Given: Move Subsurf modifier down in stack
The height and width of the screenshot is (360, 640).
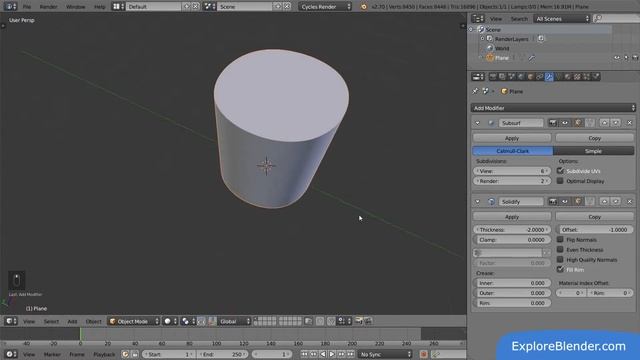Looking at the screenshot, I should click(616, 123).
